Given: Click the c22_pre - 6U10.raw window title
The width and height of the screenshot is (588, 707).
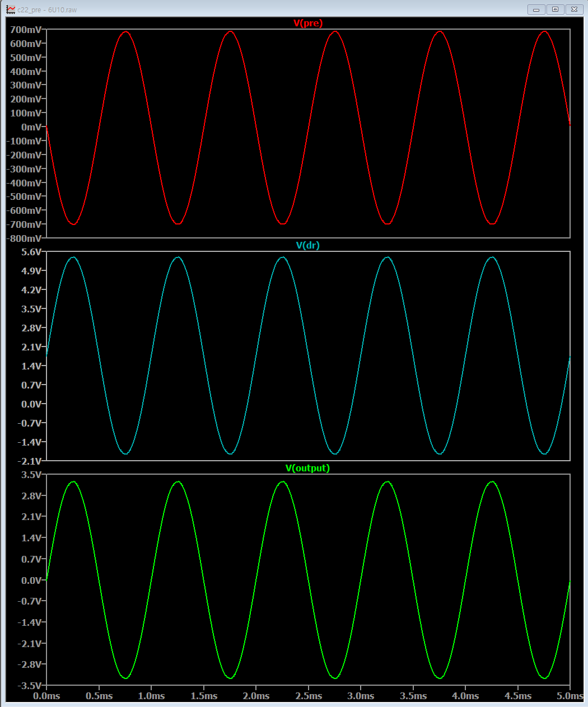Looking at the screenshot, I should pyautogui.click(x=47, y=10).
